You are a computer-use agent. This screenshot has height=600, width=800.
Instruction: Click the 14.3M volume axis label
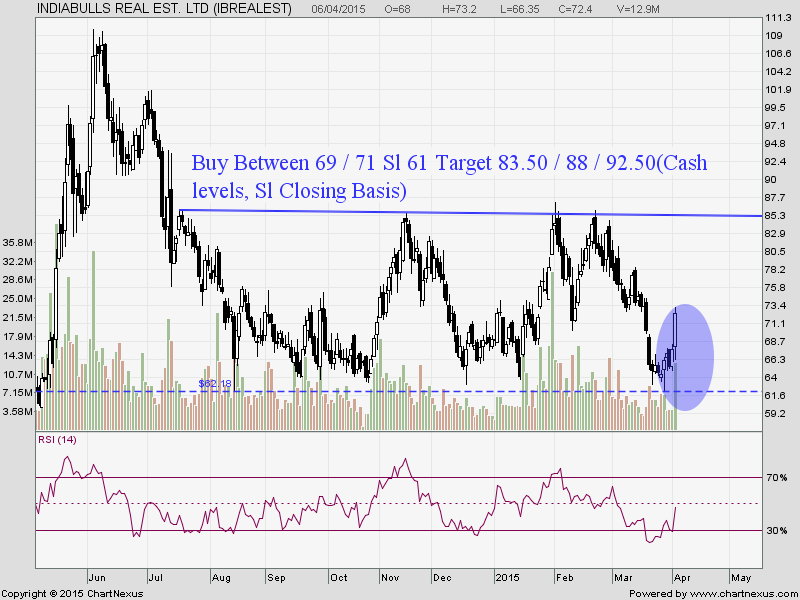tap(18, 355)
